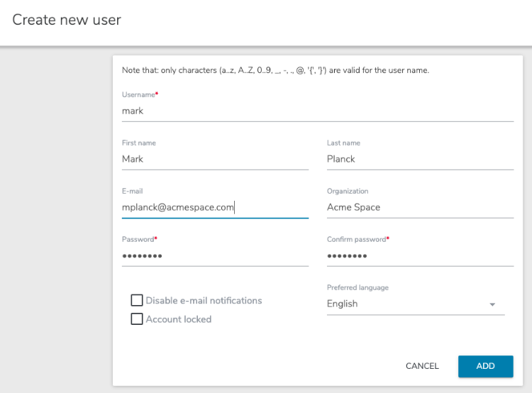Click the note about valid username characters
532x393 pixels.
(x=275, y=70)
